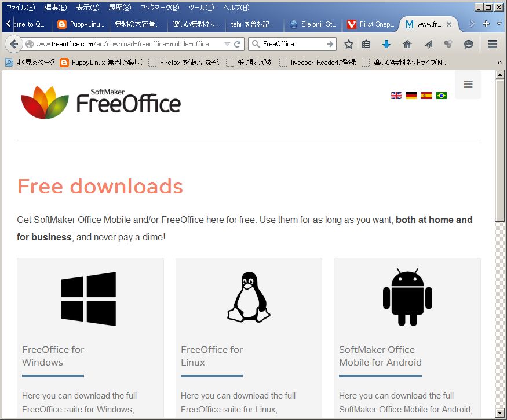
Task: Open Firefox を使いこなそう bookmark
Action: pyautogui.click(x=185, y=63)
